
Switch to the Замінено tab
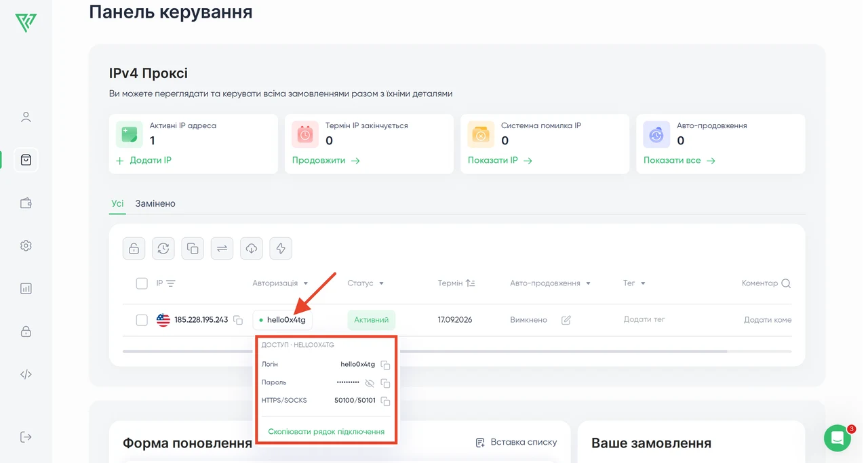[x=155, y=203]
